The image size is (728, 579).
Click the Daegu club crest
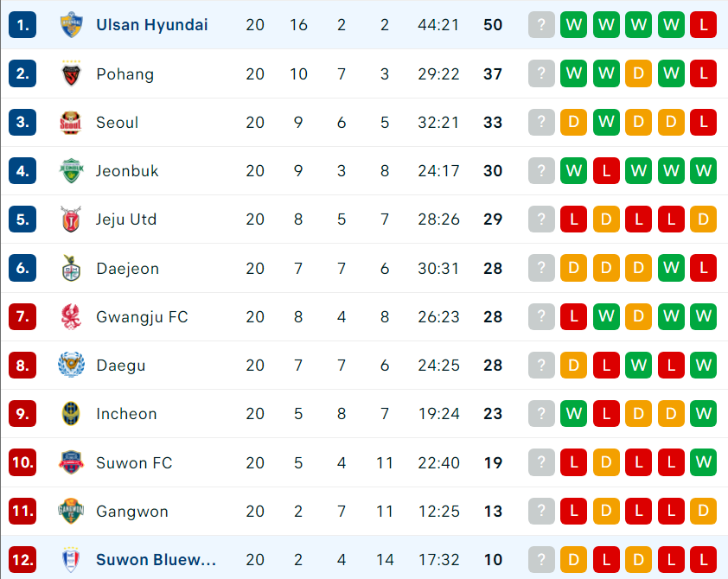71,365
